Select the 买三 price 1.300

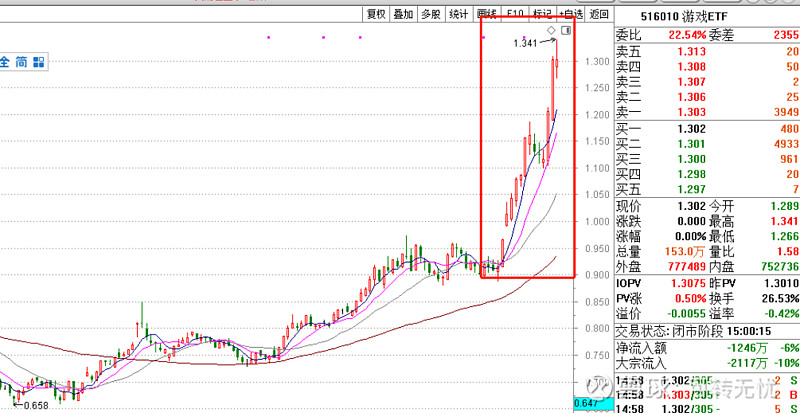pos(692,159)
